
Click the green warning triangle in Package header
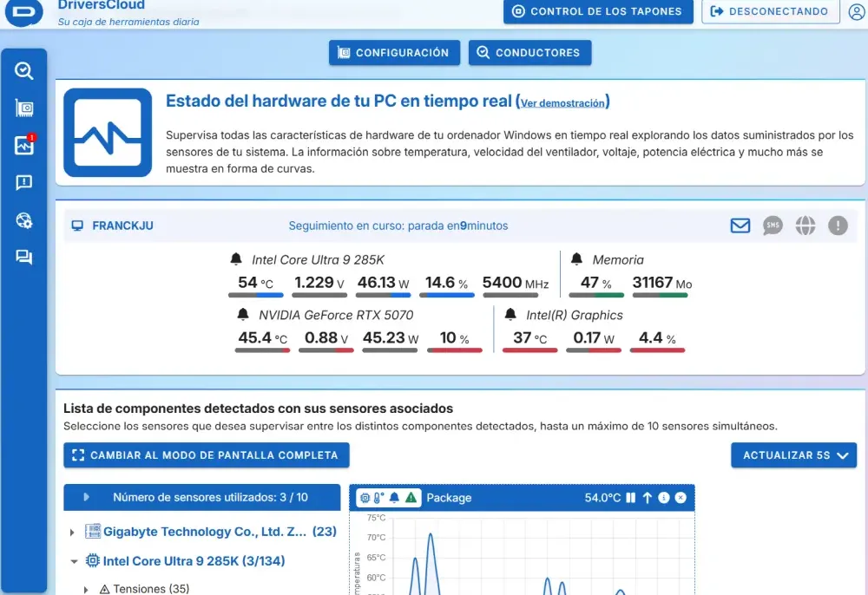pyautogui.click(x=411, y=498)
